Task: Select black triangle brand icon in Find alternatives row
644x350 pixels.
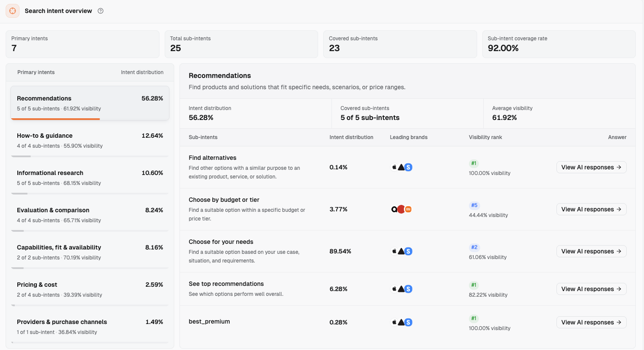Action: 401,167
